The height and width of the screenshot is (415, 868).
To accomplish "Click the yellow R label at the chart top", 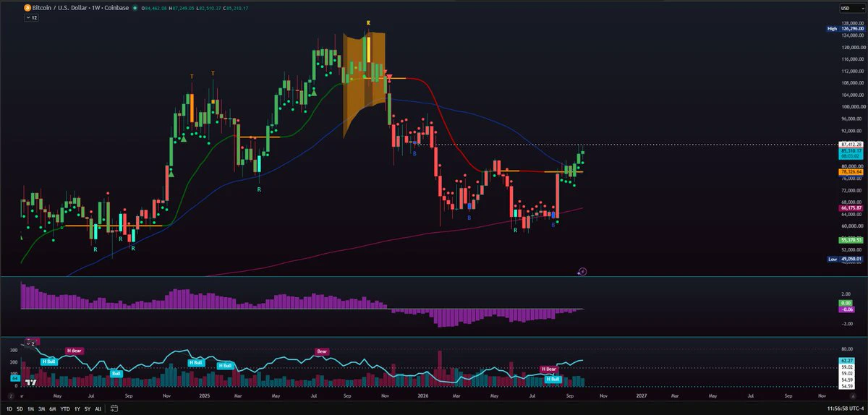I will pos(369,23).
